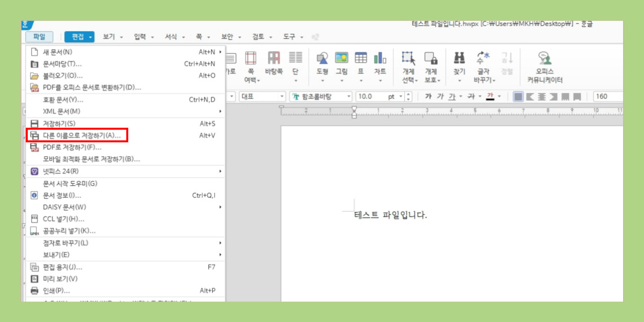Screen dimensions: 644x322
Task: Select distribute paragraph alignment
Action: tap(566, 97)
